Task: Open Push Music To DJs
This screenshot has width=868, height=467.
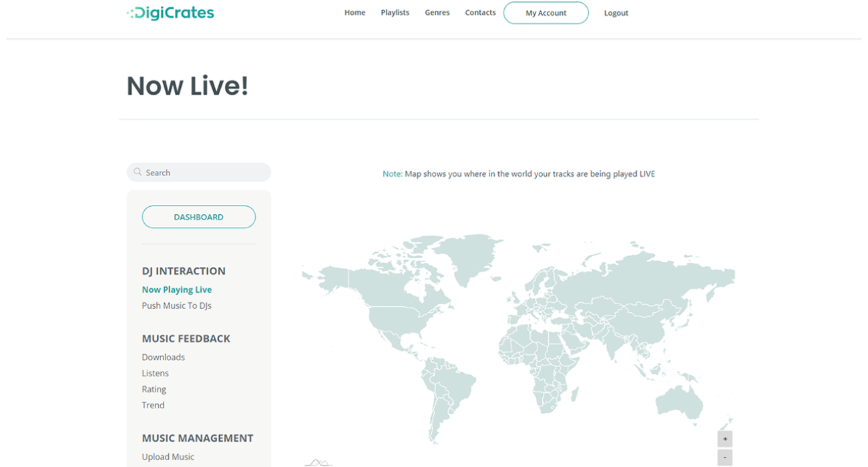Action: click(x=176, y=306)
